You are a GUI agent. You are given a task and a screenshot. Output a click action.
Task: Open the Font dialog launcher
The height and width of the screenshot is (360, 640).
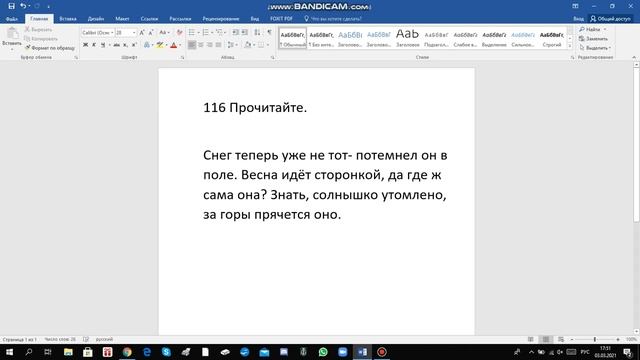coord(182,58)
